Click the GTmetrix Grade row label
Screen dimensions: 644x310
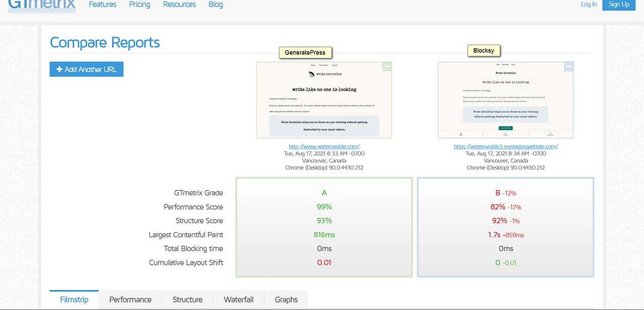(x=198, y=193)
